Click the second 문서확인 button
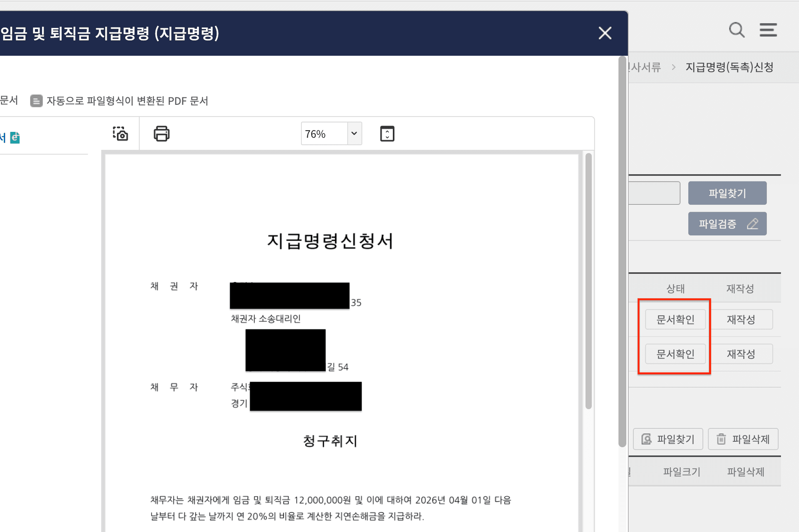 pyautogui.click(x=675, y=354)
